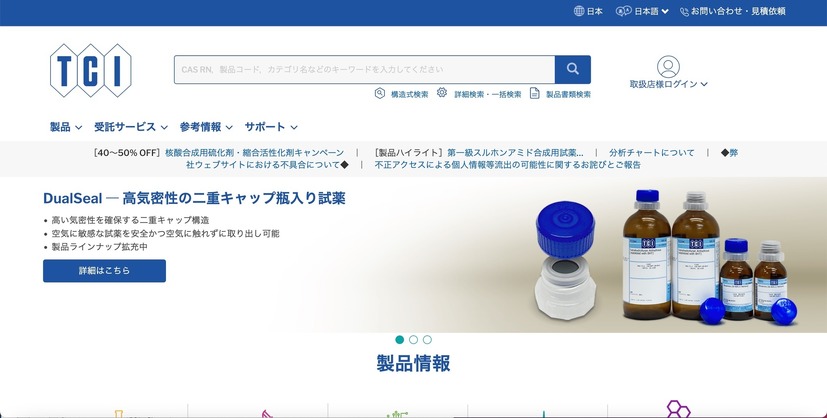Click the 詳細はこちら button
Image resolution: width=827 pixels, height=418 pixels.
[x=104, y=270]
